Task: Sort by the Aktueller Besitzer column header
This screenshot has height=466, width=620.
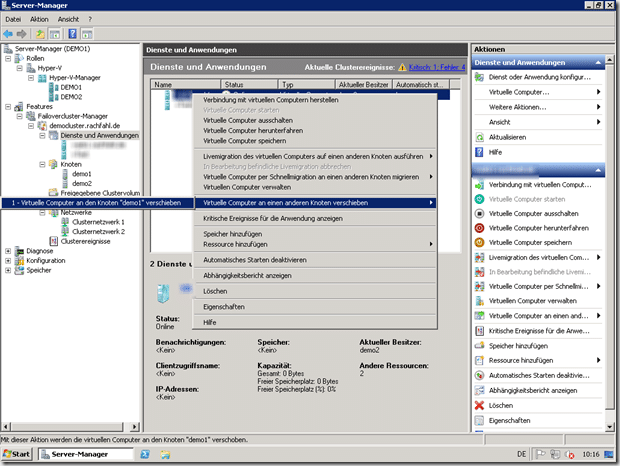Action: point(363,85)
